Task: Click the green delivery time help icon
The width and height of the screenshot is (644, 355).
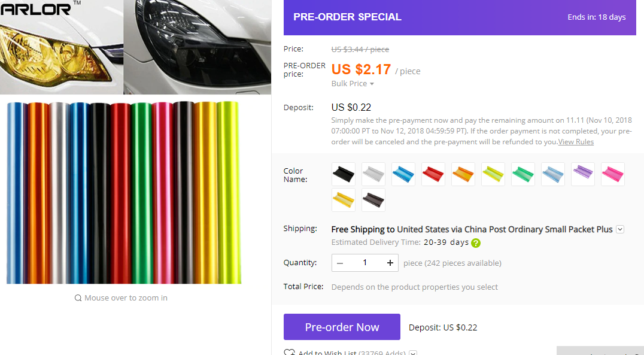Action: coord(476,243)
